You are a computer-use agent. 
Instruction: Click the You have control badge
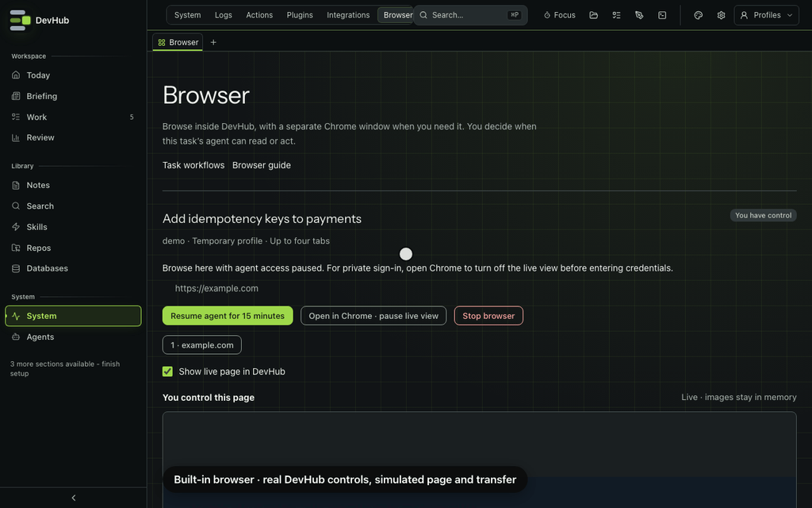pyautogui.click(x=763, y=215)
